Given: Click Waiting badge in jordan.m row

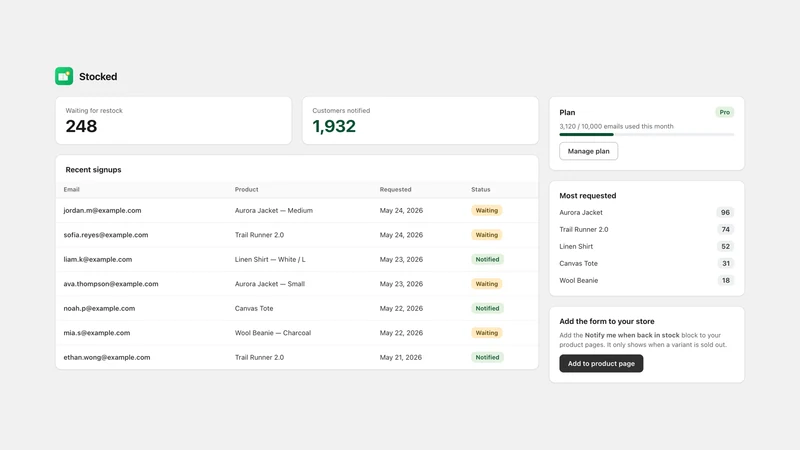Looking at the screenshot, I should [x=487, y=210].
